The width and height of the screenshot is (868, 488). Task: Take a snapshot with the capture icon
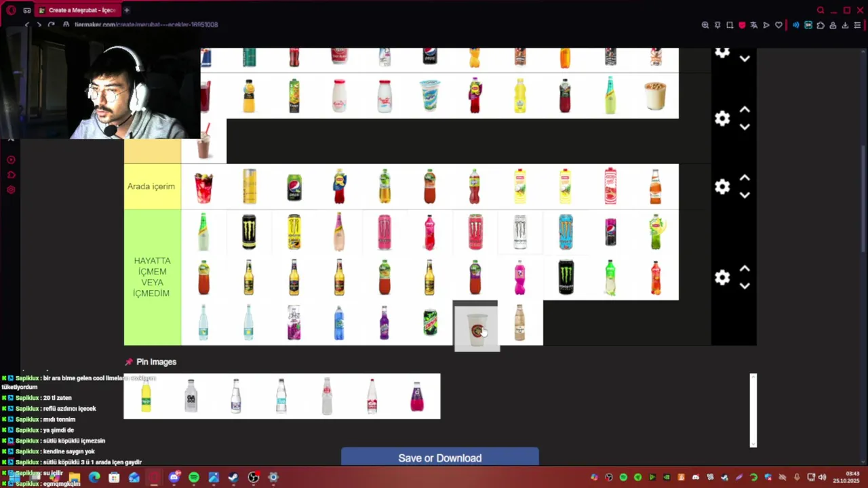pos(730,25)
